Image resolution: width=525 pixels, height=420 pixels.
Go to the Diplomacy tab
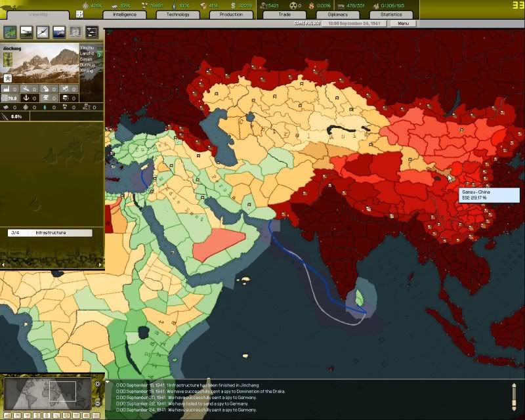338,14
